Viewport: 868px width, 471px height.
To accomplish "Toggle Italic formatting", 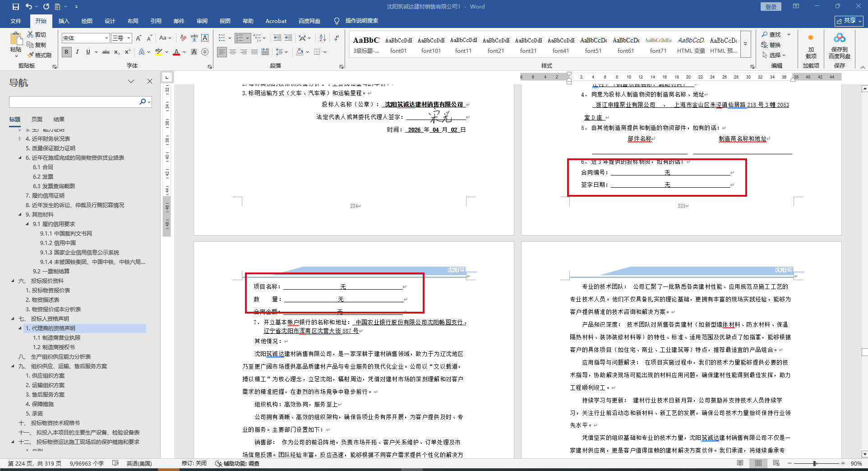I will pos(77,52).
